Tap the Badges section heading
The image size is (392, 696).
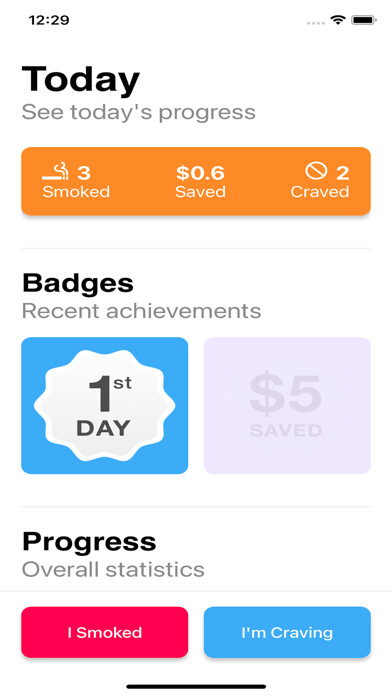coord(78,283)
